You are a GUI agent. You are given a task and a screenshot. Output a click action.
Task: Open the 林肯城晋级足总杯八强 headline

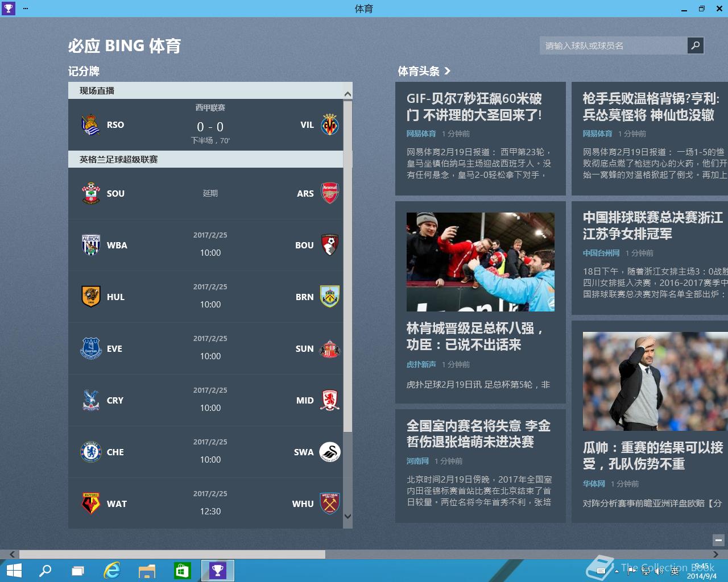pos(475,336)
